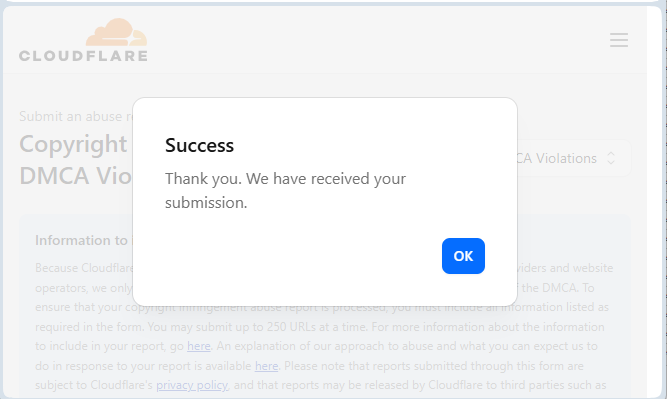Click the dimmed Copyright page heading
Image resolution: width=667 pixels, height=399 pixels.
73,144
